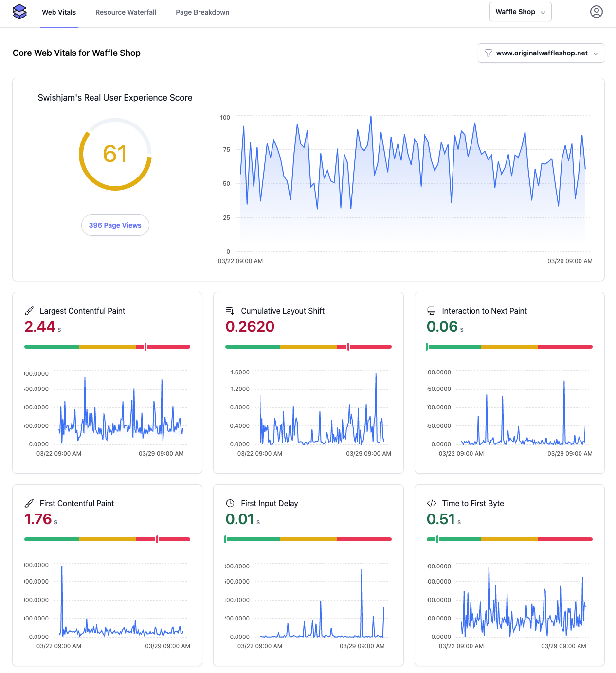Select the Web Vitals tab
The height and width of the screenshot is (673, 616).
click(59, 12)
